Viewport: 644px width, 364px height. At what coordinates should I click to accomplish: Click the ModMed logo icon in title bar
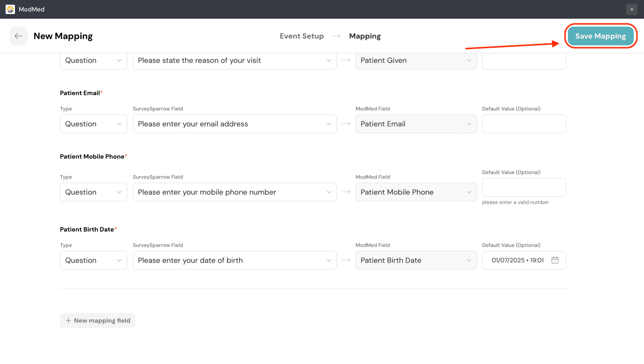(x=10, y=9)
